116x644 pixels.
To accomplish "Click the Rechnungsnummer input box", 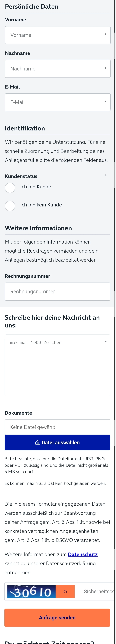I will tap(57, 292).
